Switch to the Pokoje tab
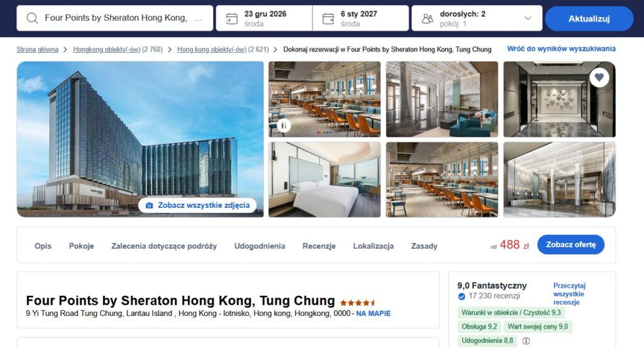 click(81, 246)
